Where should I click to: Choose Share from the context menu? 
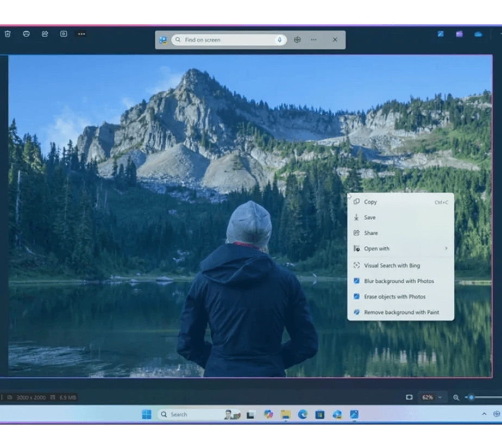400,233
